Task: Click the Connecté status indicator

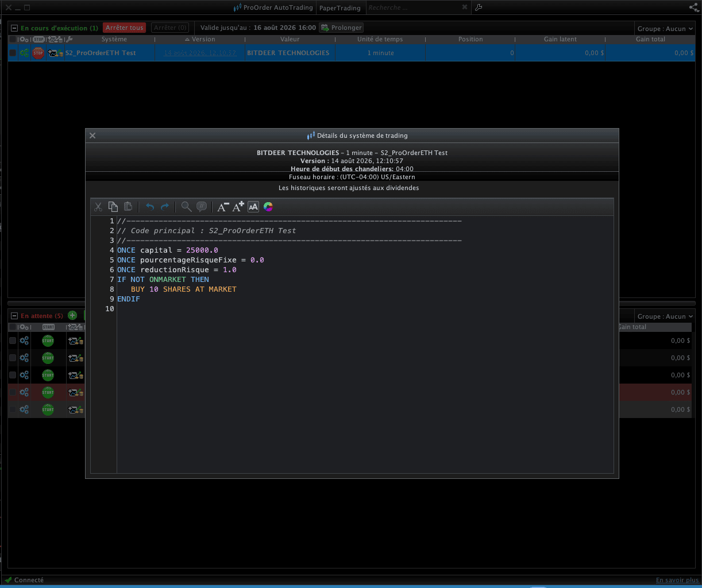Action: point(24,580)
